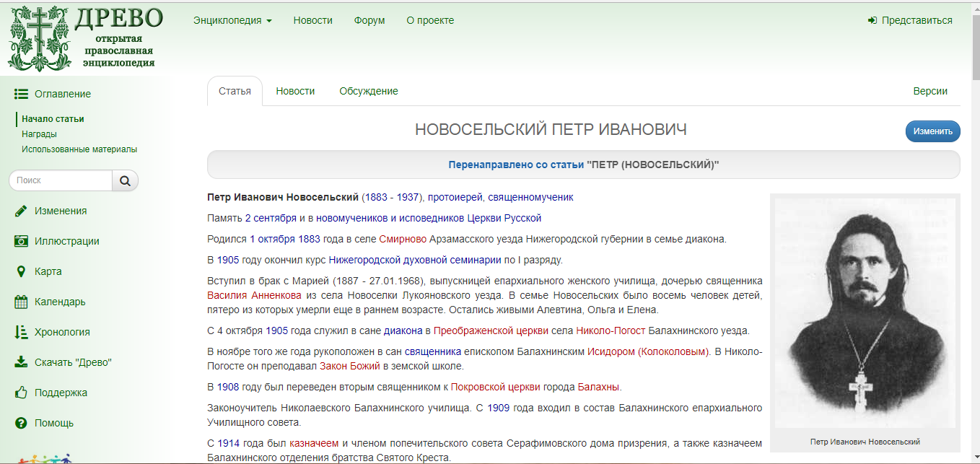The image size is (980, 464).
Task: Follow Нижегородской духовной семинарии link
Action: pos(415,260)
